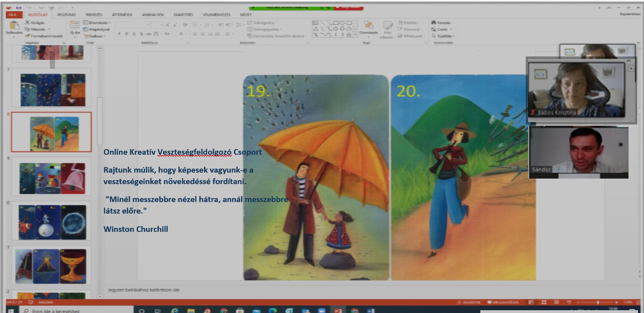
Task: Switch to slide sorter view in status bar
Action: pyautogui.click(x=544, y=302)
